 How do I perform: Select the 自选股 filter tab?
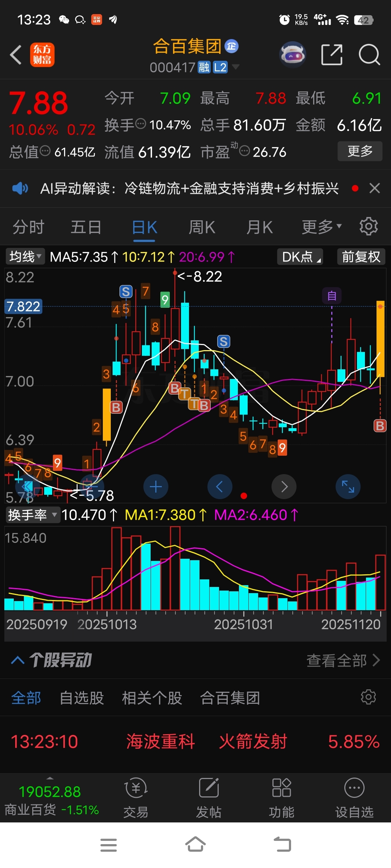[x=82, y=698]
